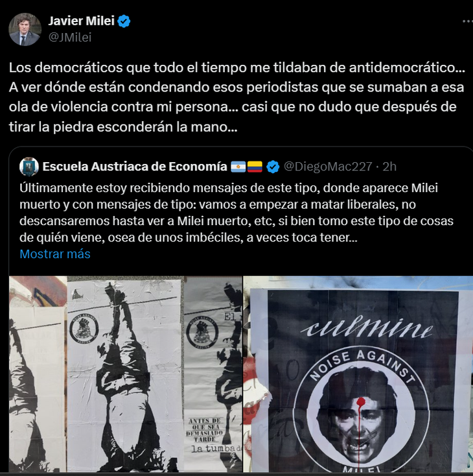This screenshot has height=476, width=473.
Task: Click the circular Noise Against logo on left poster
Action: coord(84,329)
